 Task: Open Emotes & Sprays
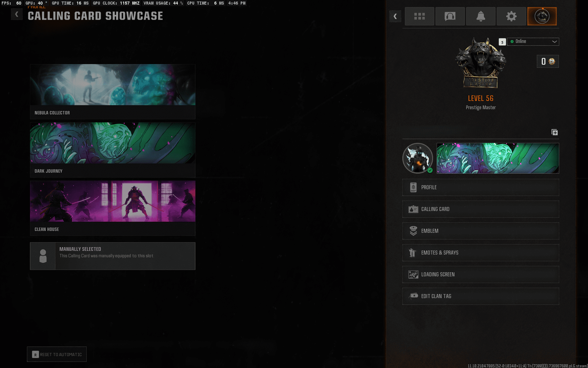click(x=480, y=253)
